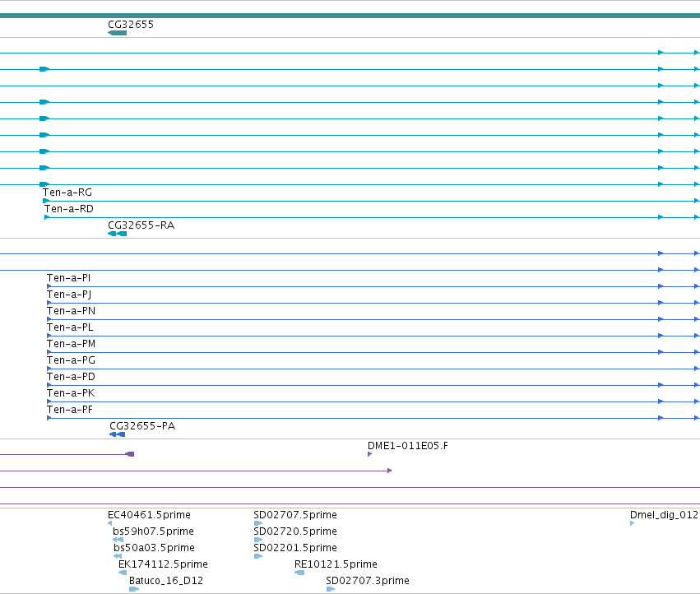The height and width of the screenshot is (594, 700).
Task: Click the CG32655 gene label
Action: click(131, 24)
